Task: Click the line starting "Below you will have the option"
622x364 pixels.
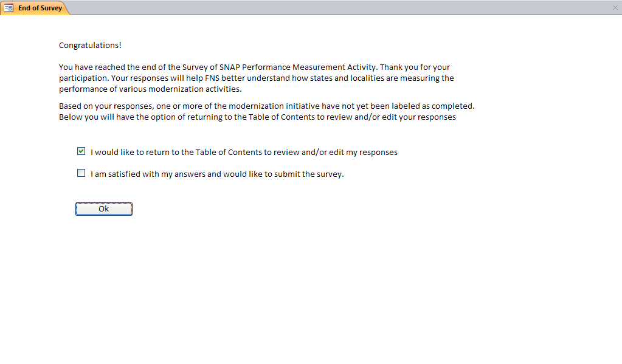Action: 257,117
